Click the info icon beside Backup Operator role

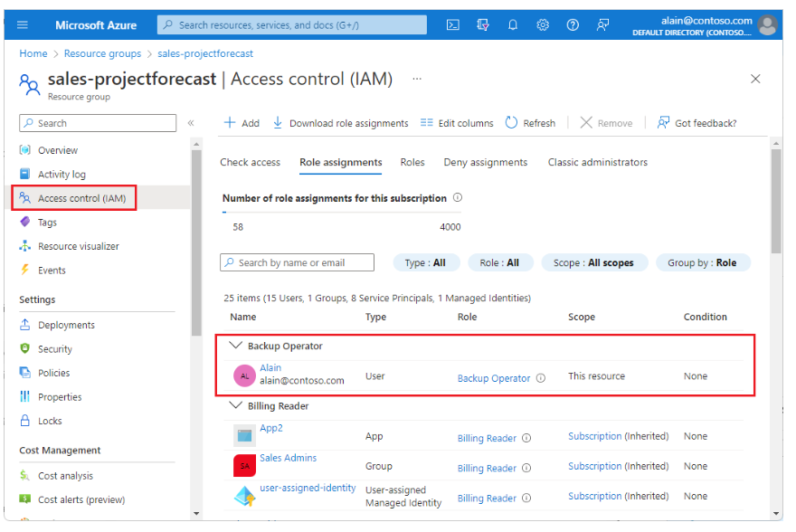pos(541,378)
